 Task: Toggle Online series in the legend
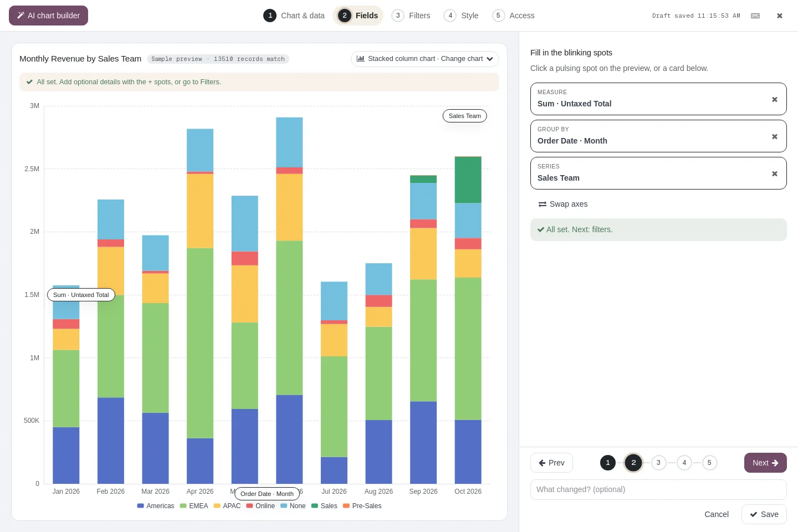[x=260, y=506]
